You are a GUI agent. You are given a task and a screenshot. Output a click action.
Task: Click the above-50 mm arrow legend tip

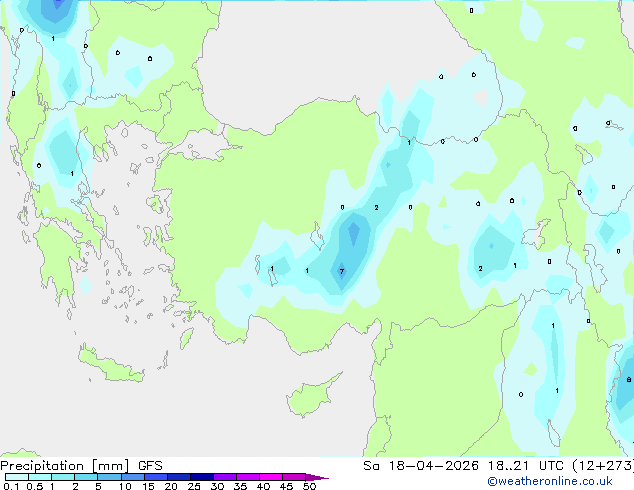(x=317, y=477)
